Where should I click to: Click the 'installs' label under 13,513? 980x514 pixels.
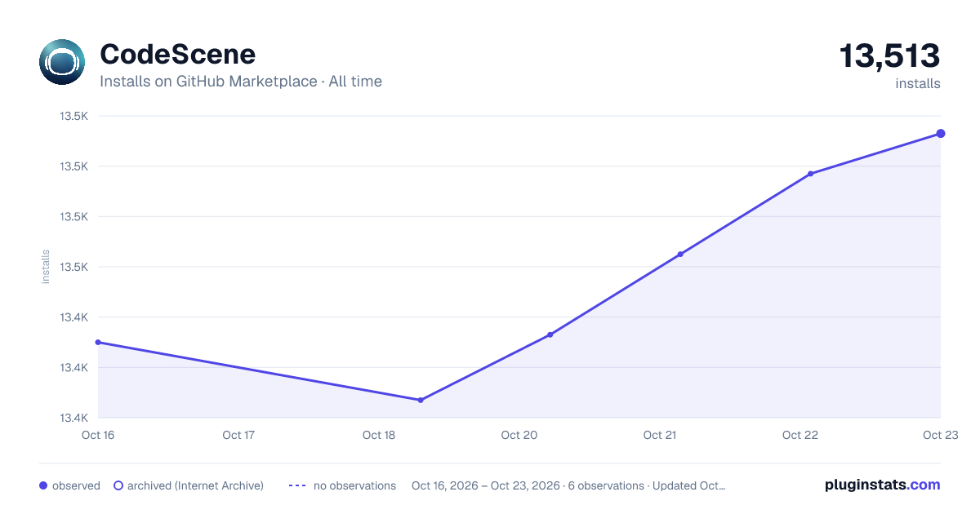click(x=918, y=83)
